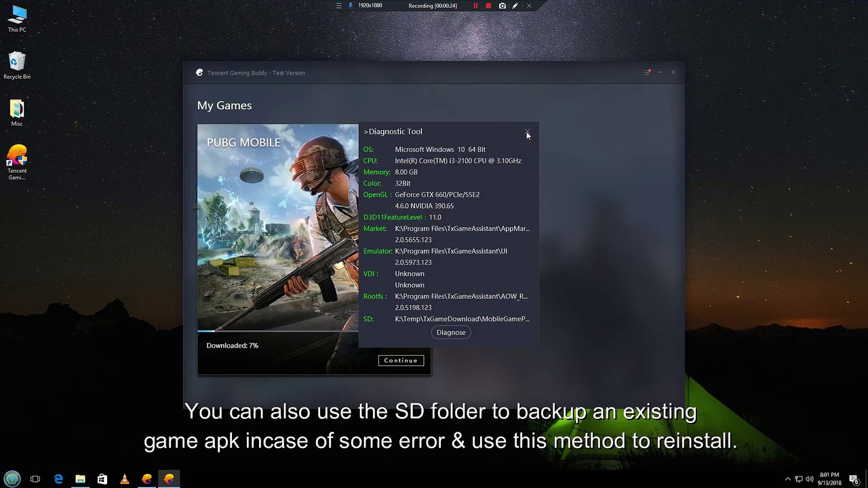Click the Diagnose button
The height and width of the screenshot is (488, 868).
click(x=451, y=332)
